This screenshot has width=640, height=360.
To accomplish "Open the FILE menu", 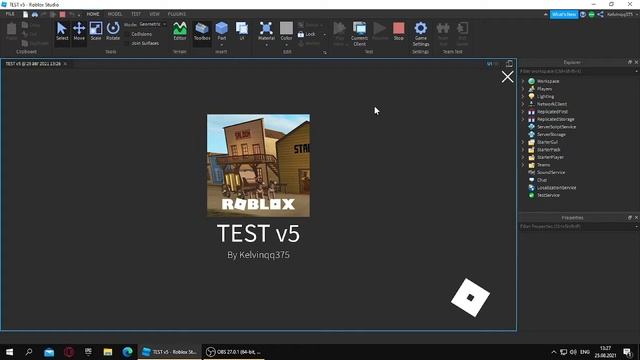I will point(10,14).
